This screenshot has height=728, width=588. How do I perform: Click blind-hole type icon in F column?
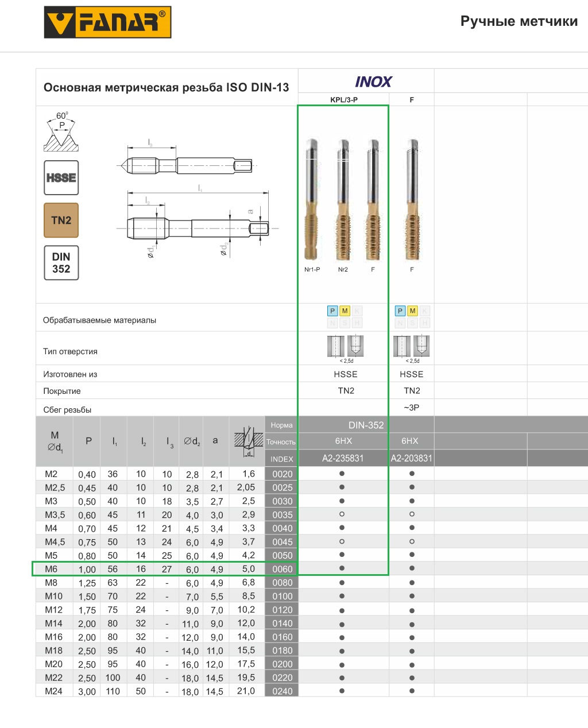coord(421,346)
